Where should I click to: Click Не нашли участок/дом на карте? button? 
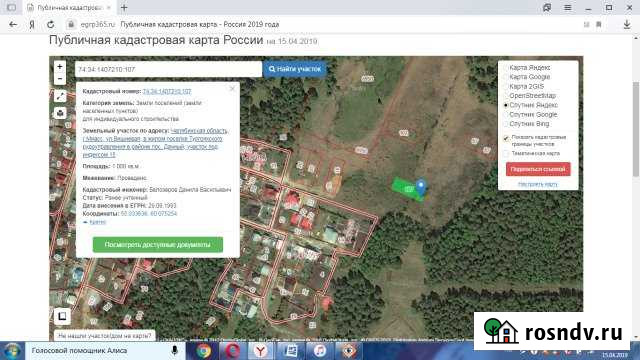pos(104,336)
